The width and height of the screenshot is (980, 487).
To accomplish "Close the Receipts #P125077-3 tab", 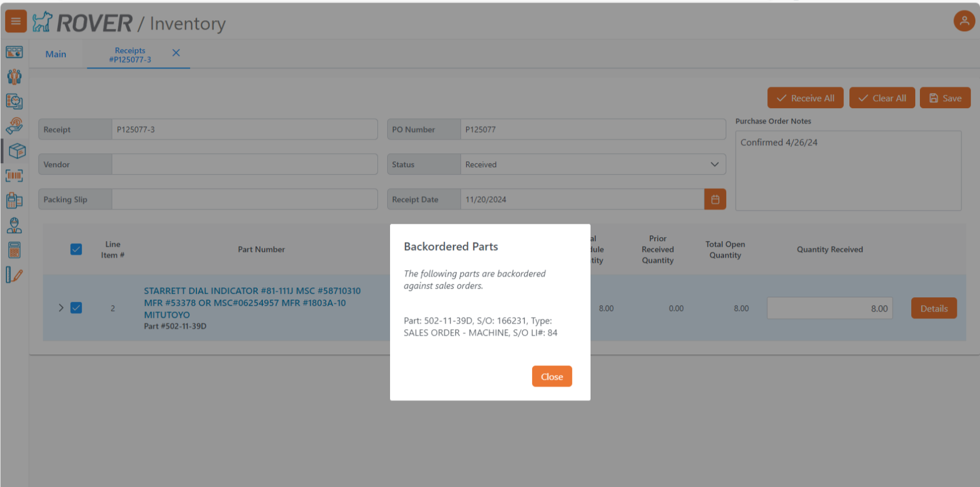I will click(176, 53).
